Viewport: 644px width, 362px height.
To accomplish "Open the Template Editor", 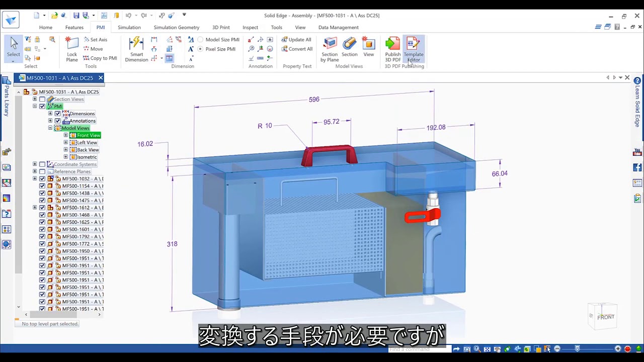I will (414, 49).
